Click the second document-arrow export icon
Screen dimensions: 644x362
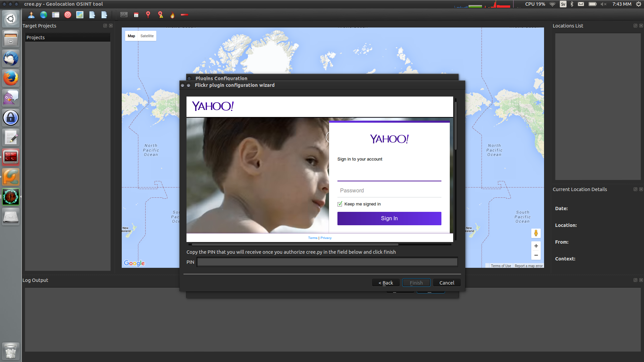pos(104,15)
